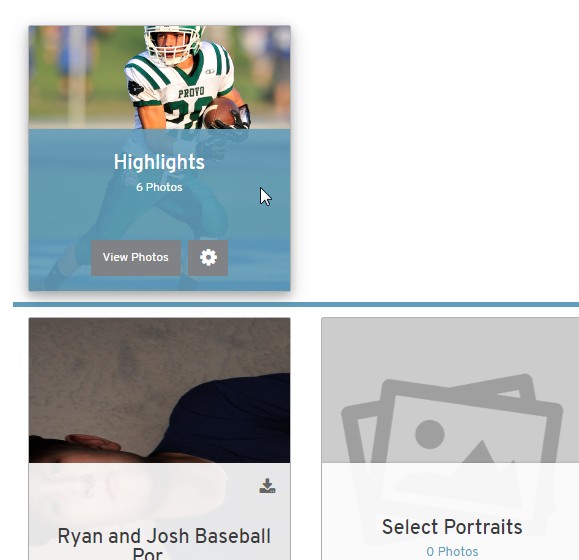
Task: Click the football held by the player
Action: pos(222,113)
